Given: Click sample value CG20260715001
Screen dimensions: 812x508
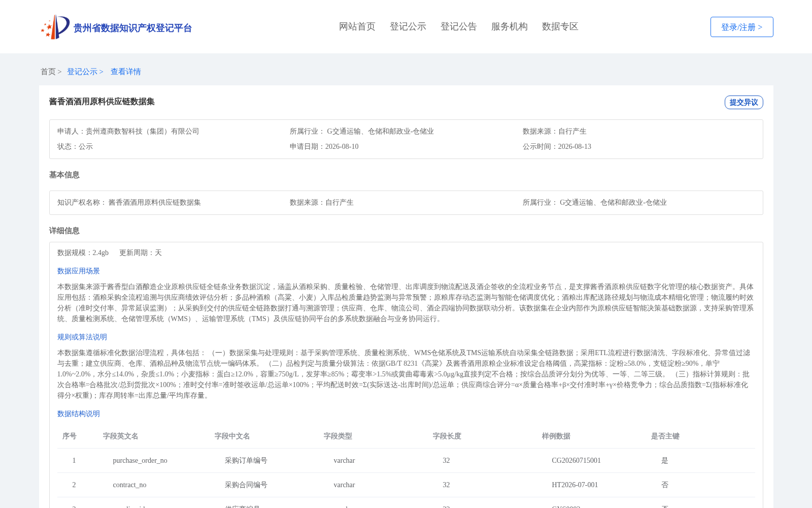Looking at the screenshot, I should coord(577,460).
